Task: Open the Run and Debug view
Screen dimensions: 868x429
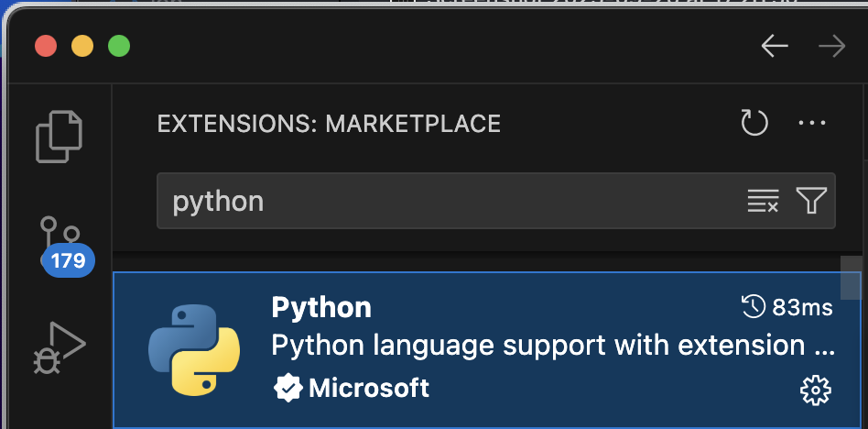Action: (x=60, y=346)
